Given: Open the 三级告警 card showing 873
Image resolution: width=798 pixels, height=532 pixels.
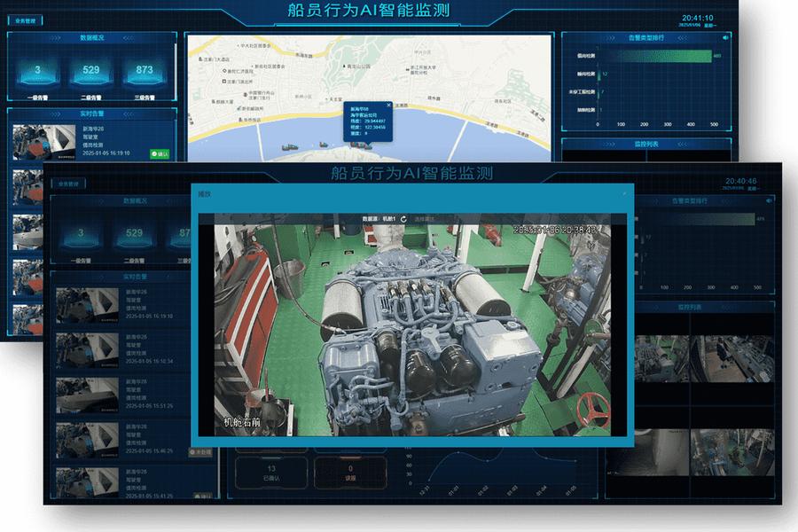Looking at the screenshot, I should pos(145,76).
